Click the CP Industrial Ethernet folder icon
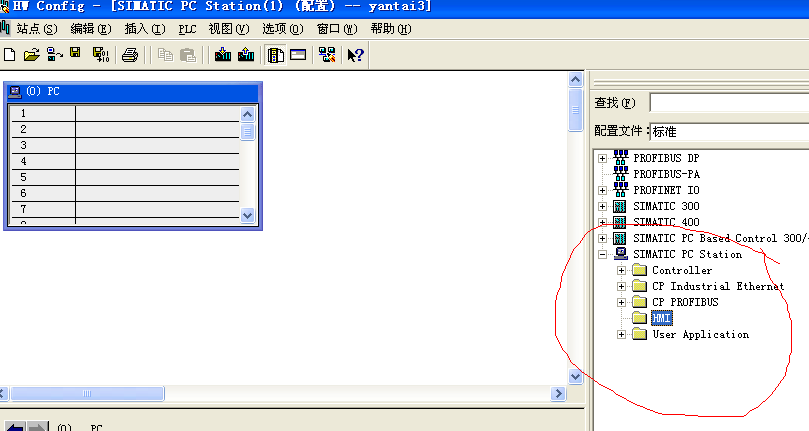Viewport: 809px width, 431px height. (640, 286)
